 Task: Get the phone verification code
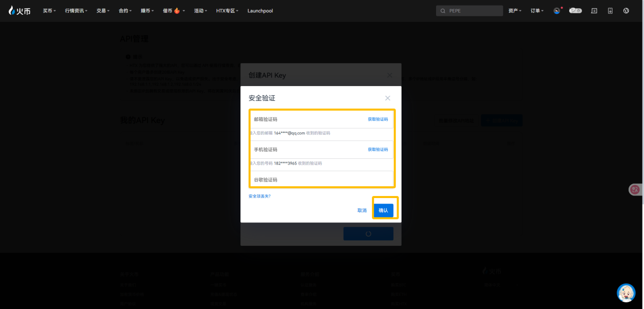click(378, 150)
